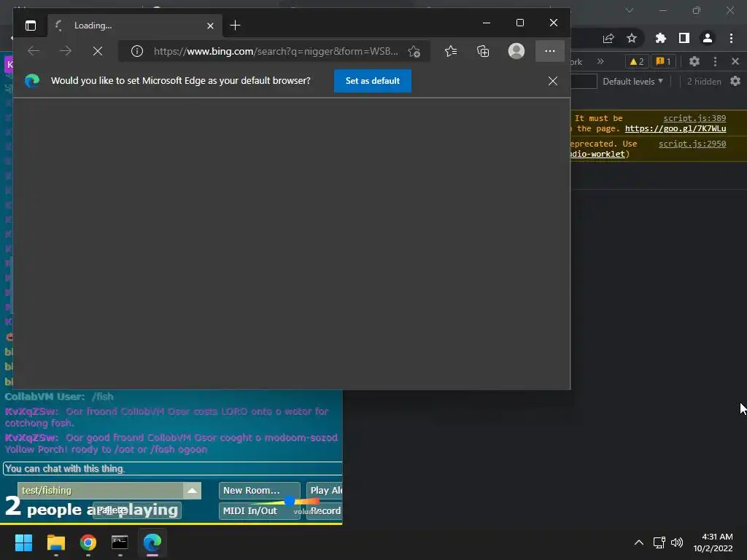
Task: Open the clock showing 4:31 AM
Action: pos(713,542)
